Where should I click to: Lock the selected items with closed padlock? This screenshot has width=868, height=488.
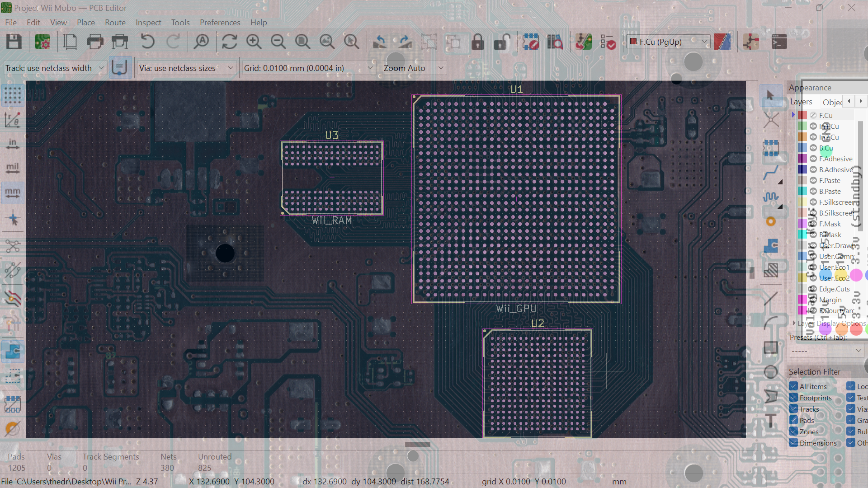478,42
